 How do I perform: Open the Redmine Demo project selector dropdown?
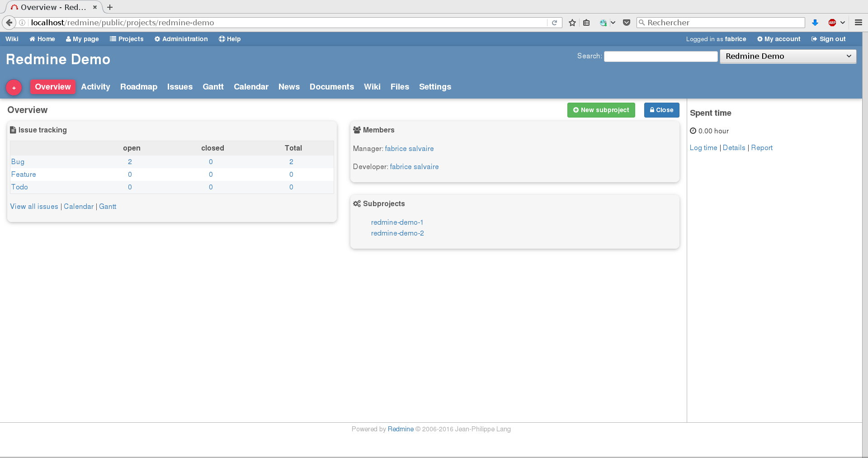click(x=788, y=56)
